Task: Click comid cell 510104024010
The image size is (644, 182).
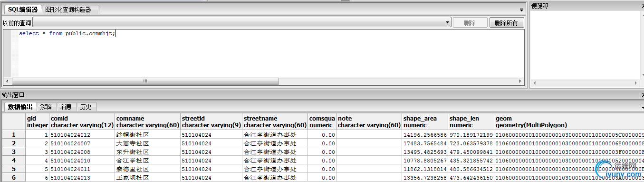Action: pos(82,160)
